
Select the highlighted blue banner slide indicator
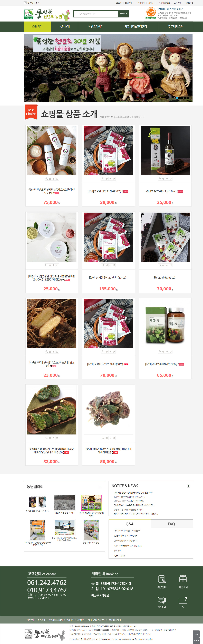point(177,98)
